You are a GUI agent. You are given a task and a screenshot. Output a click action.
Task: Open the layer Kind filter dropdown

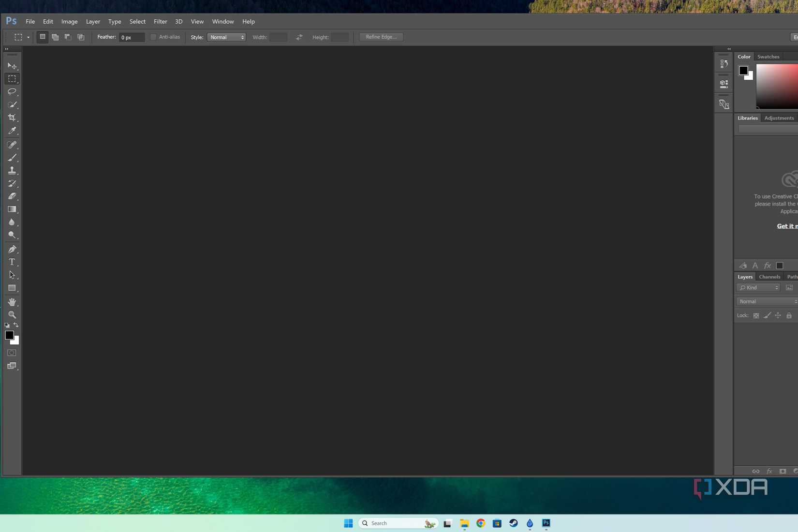click(758, 288)
